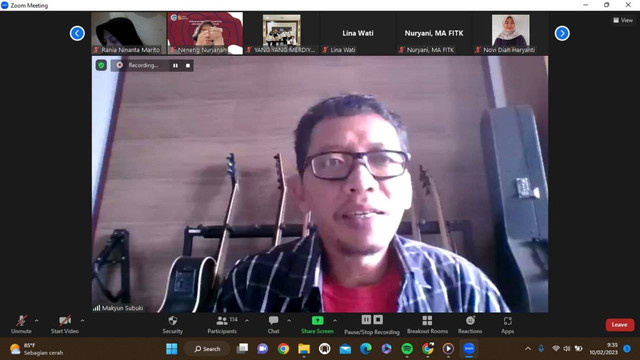Image resolution: width=640 pixels, height=360 pixels.
Task: Open Spotify from taskbar
Action: click(x=407, y=349)
